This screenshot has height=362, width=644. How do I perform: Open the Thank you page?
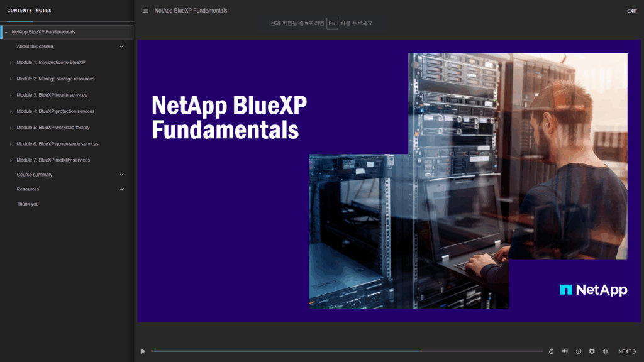28,204
